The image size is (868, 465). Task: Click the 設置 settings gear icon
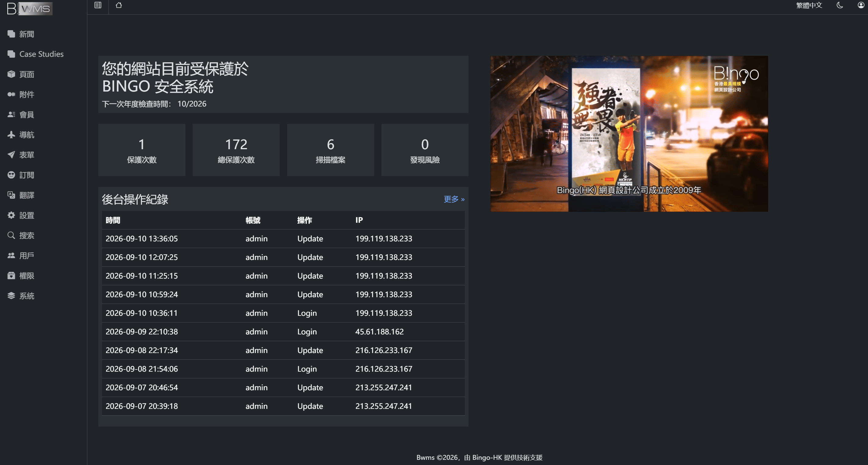(11, 215)
